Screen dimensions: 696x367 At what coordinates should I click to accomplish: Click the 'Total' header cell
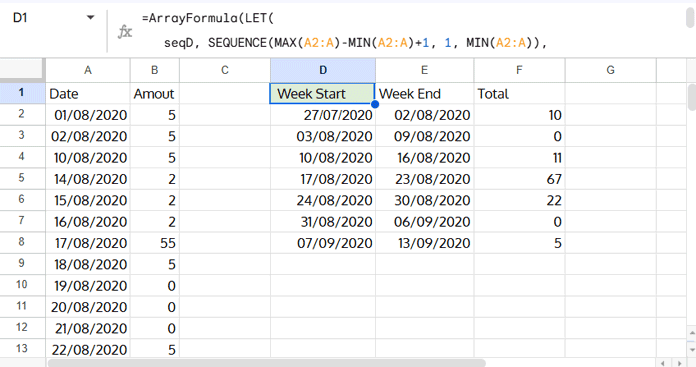coord(519,94)
